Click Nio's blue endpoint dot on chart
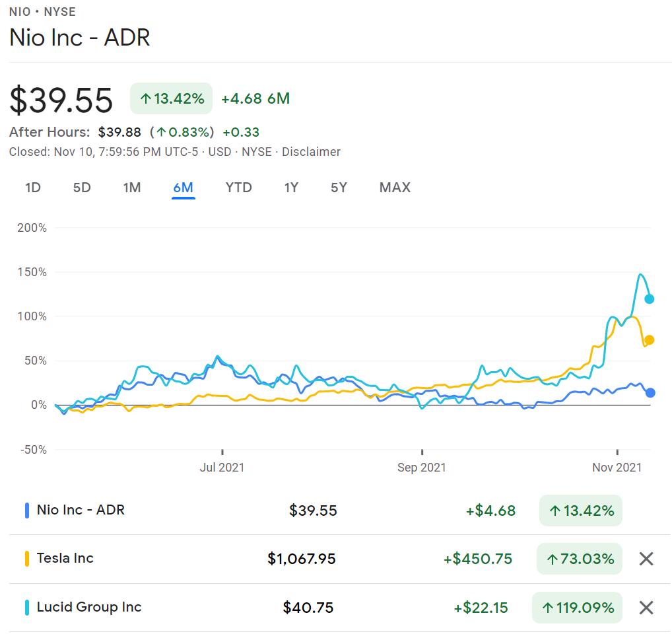Viewport: 672px width, 638px height. (x=650, y=393)
